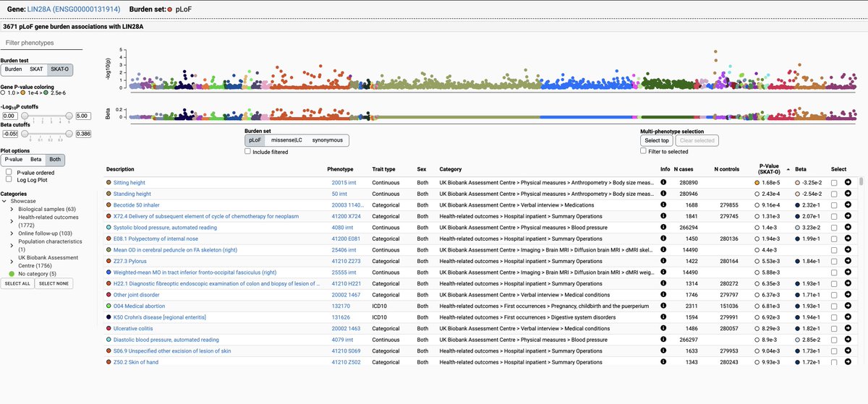Viewport: 868px width, 404px height.
Task: Open info icon for Sitting height row
Action: (x=663, y=183)
